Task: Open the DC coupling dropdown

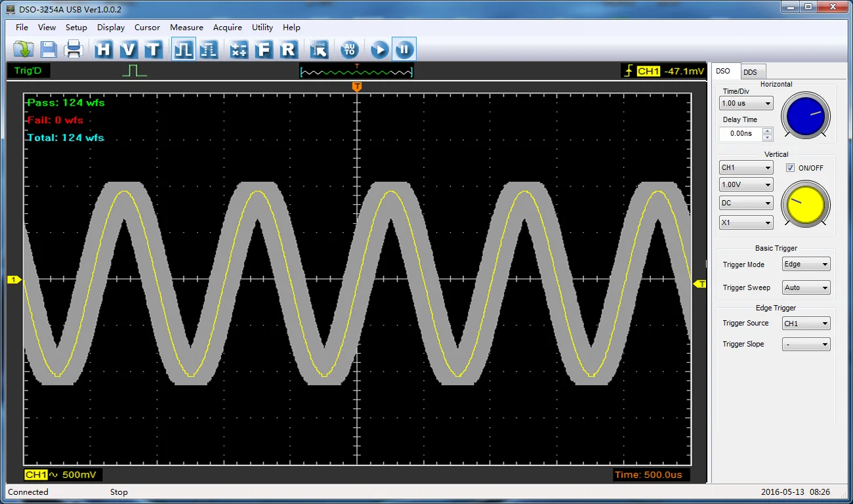Action: (746, 203)
